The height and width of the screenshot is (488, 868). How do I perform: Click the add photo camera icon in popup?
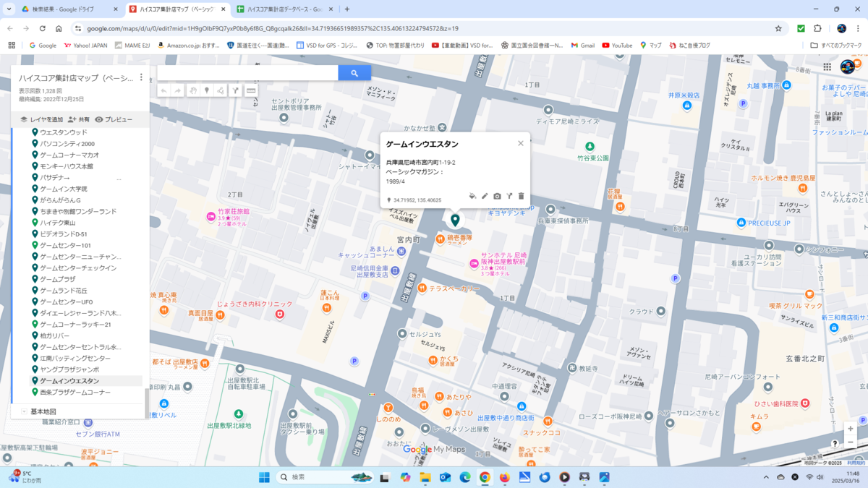(x=497, y=196)
